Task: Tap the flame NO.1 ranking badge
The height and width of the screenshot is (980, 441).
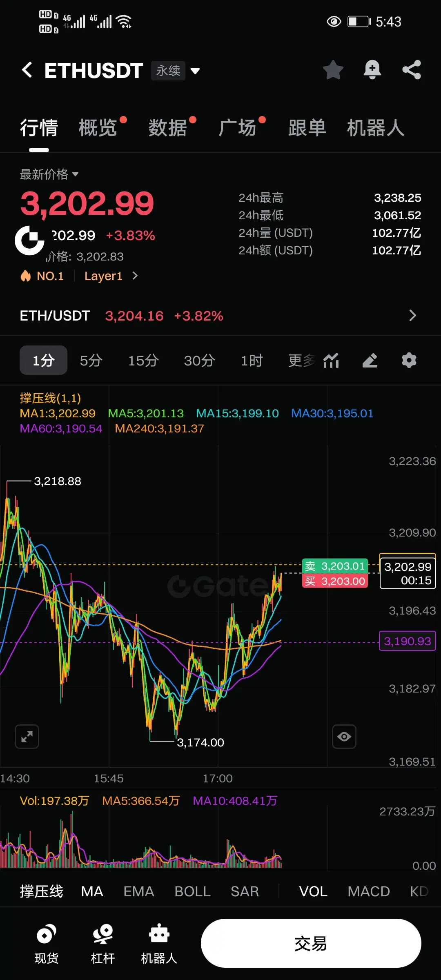Action: pyautogui.click(x=42, y=276)
